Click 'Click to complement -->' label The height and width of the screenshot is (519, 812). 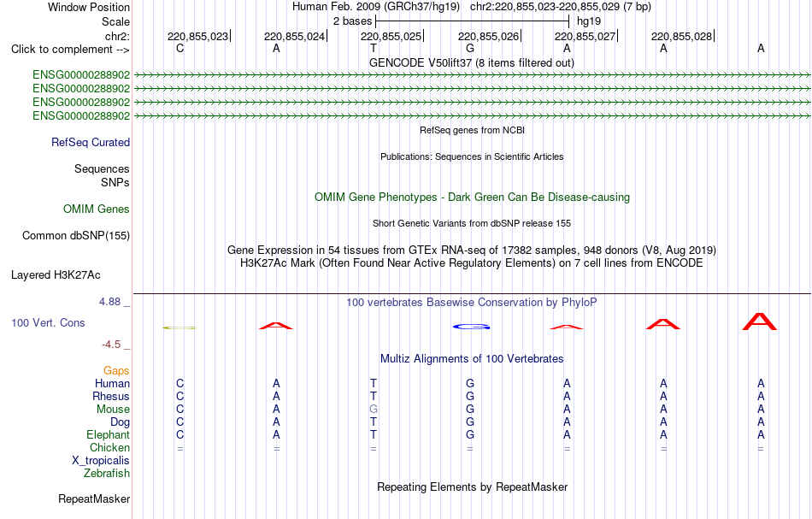click(70, 50)
